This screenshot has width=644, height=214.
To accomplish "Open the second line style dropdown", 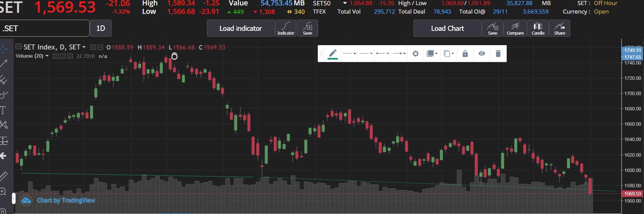I will click(x=366, y=54).
